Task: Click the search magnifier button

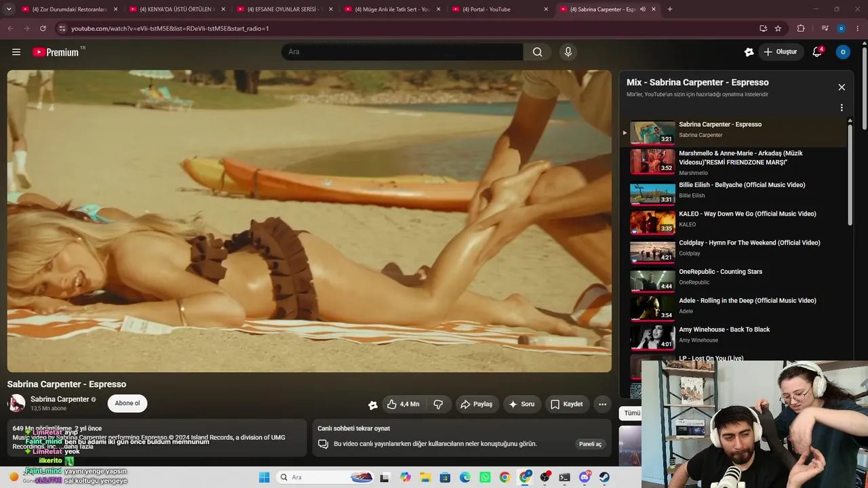Action: pyautogui.click(x=537, y=52)
